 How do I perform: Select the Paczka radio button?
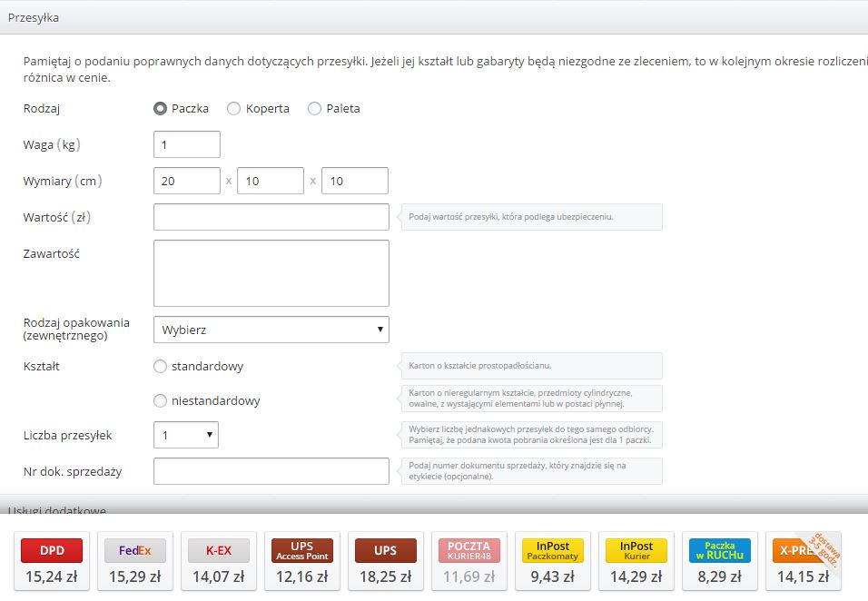coord(161,109)
